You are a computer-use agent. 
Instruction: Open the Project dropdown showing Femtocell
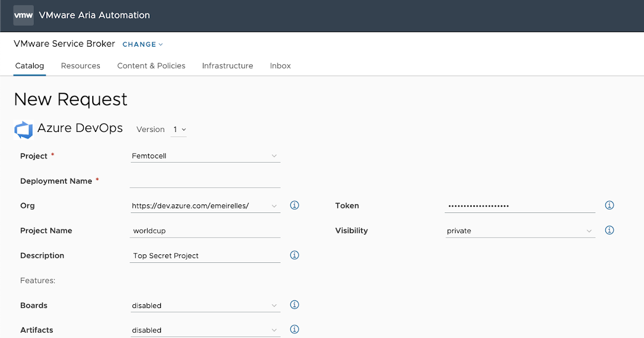tap(205, 156)
